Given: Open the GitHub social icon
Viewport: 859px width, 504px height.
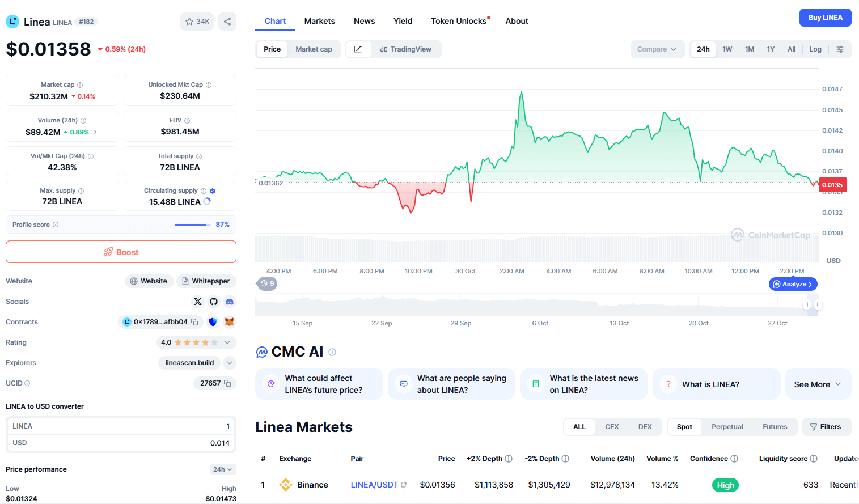Looking at the screenshot, I should 214,302.
